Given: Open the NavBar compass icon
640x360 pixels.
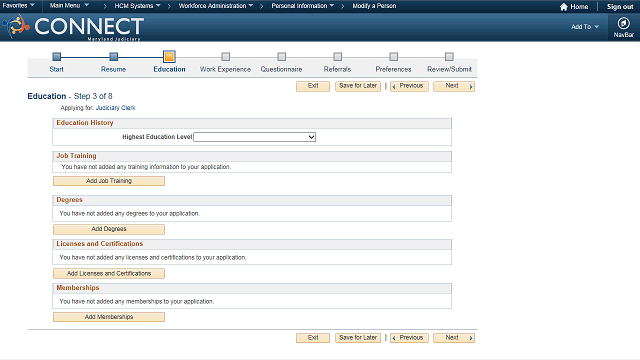Looking at the screenshot, I should click(623, 23).
